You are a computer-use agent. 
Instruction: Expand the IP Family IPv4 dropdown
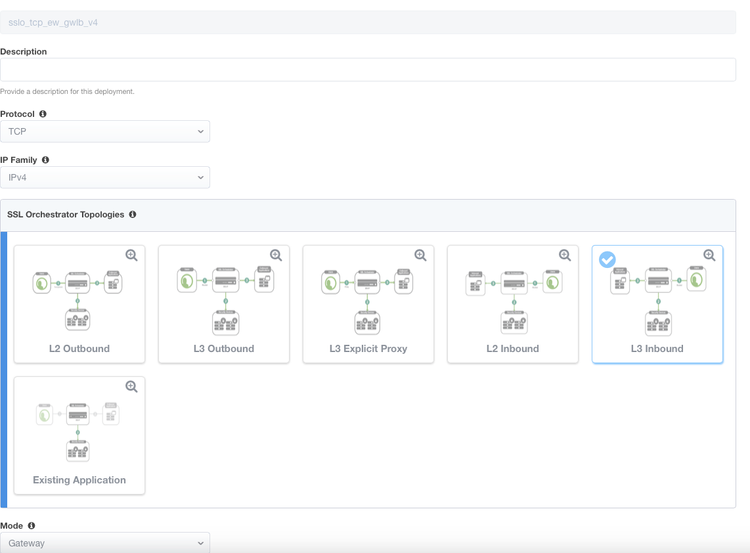click(x=105, y=177)
